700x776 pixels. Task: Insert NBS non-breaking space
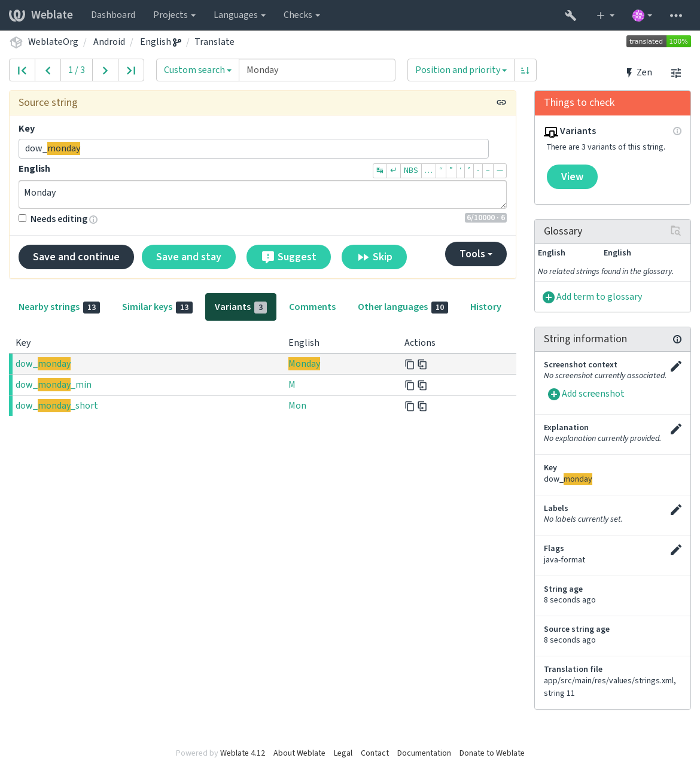click(411, 171)
